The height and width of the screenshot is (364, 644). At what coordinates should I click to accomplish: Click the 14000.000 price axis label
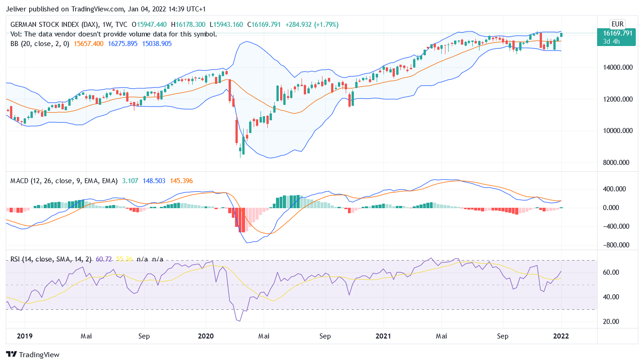[617, 67]
